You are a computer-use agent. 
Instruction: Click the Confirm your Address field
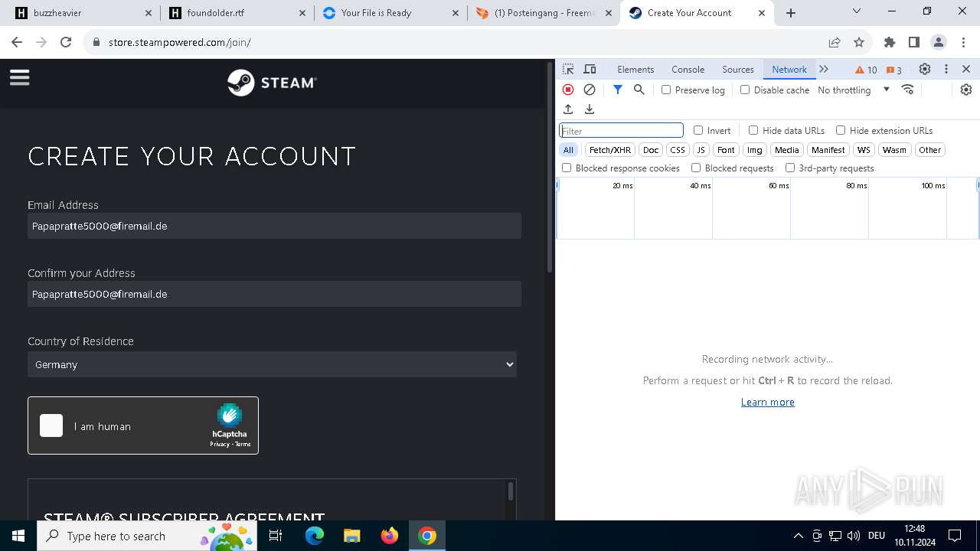click(x=274, y=294)
